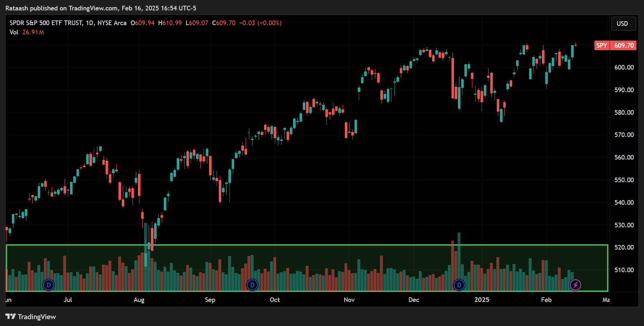Select the latest candle beside the SPY tag

tap(576, 44)
